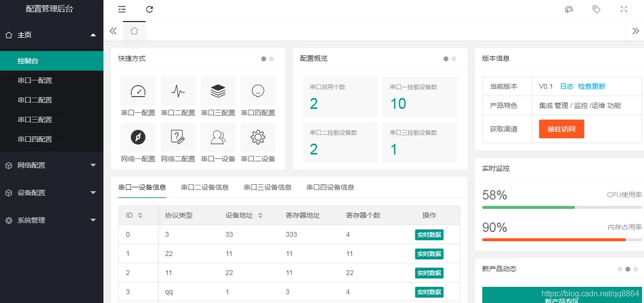Viewport: 644px width, 303px height.
Task: Switch to 串口一设备信息 tab
Action: coord(142,187)
